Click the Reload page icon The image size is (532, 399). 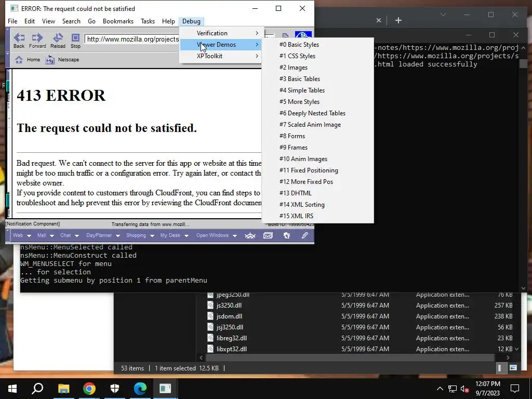58,37
